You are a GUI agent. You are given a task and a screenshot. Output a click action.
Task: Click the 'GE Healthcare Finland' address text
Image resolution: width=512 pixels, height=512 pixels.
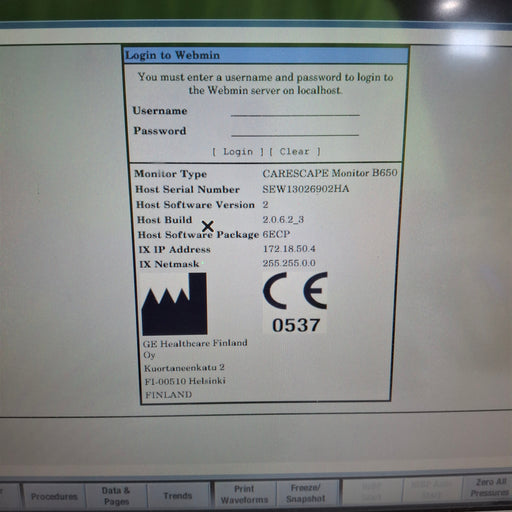click(195, 343)
